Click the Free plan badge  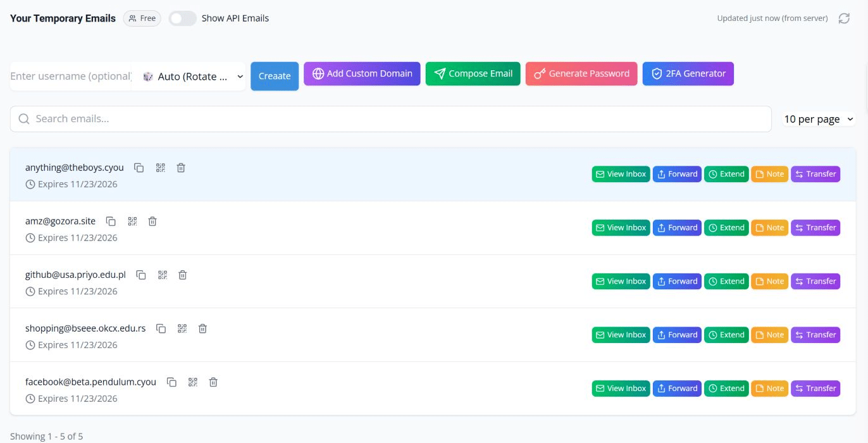pos(142,18)
